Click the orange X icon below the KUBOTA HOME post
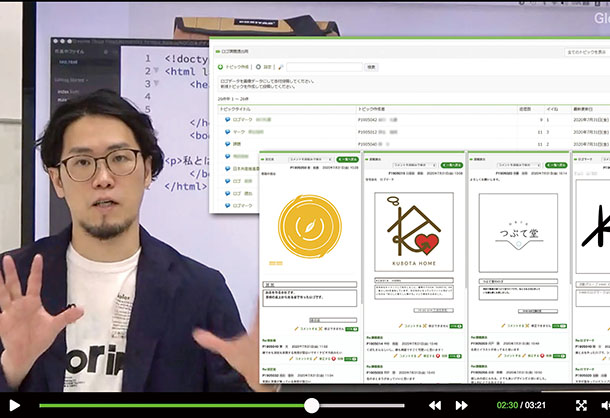 [x=425, y=326]
